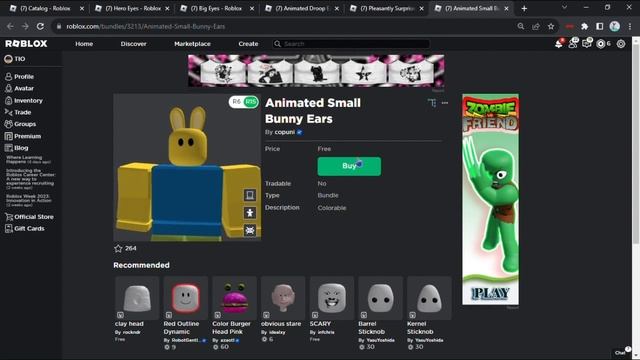Bookmark this page with star icon
The height and width of the screenshot is (360, 640).
(x=551, y=26)
